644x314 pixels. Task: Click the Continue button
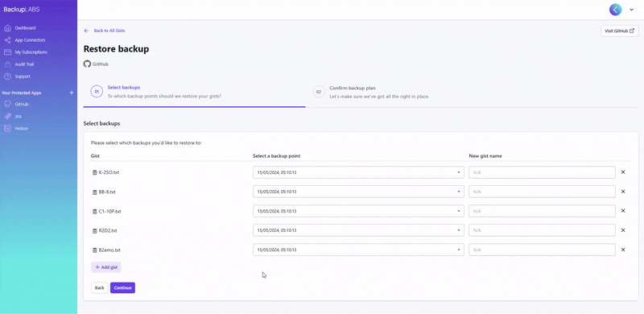[122, 287]
